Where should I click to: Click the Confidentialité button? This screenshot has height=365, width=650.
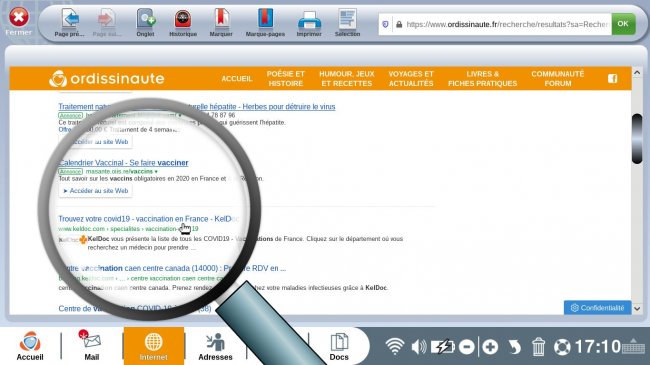[597, 308]
